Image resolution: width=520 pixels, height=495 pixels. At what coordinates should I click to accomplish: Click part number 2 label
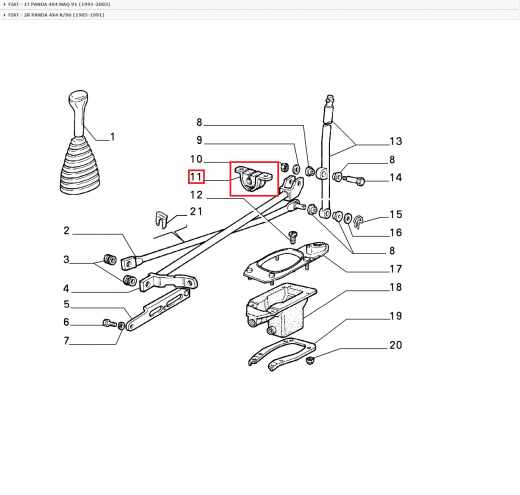[x=67, y=230]
